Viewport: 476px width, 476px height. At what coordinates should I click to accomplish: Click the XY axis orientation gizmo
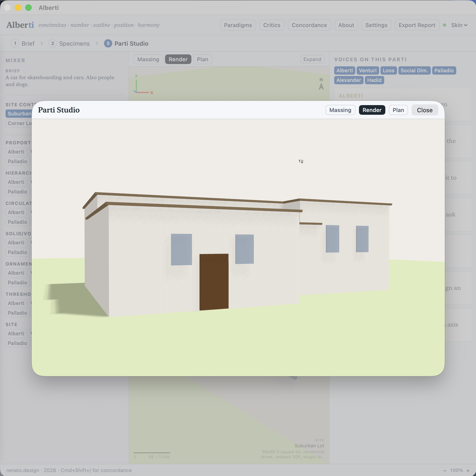pyautogui.click(x=142, y=84)
